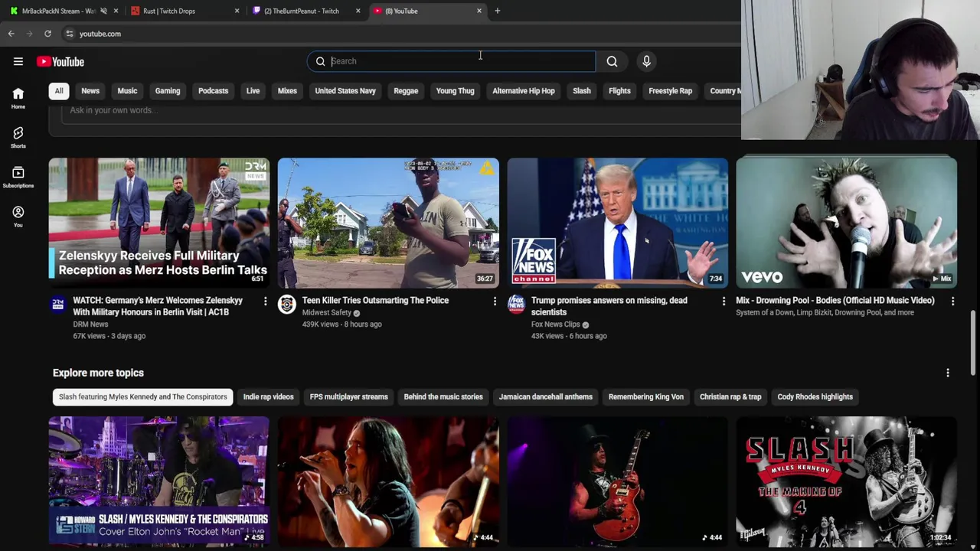
Task: Select the Music filter chip
Action: tap(127, 91)
